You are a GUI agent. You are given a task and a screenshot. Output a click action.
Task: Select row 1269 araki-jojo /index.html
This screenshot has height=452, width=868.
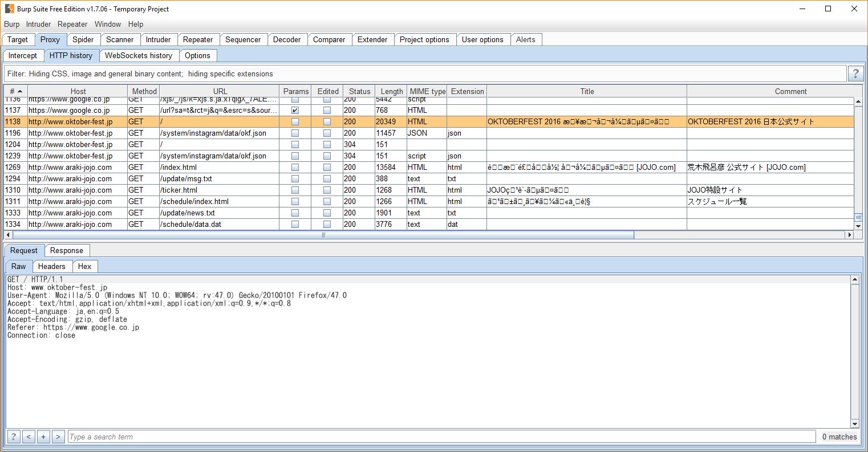[429, 167]
